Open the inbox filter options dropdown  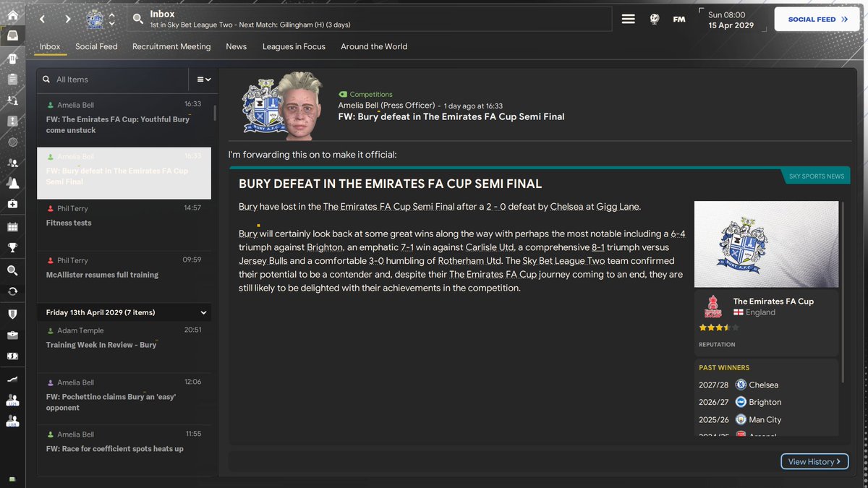tap(204, 80)
